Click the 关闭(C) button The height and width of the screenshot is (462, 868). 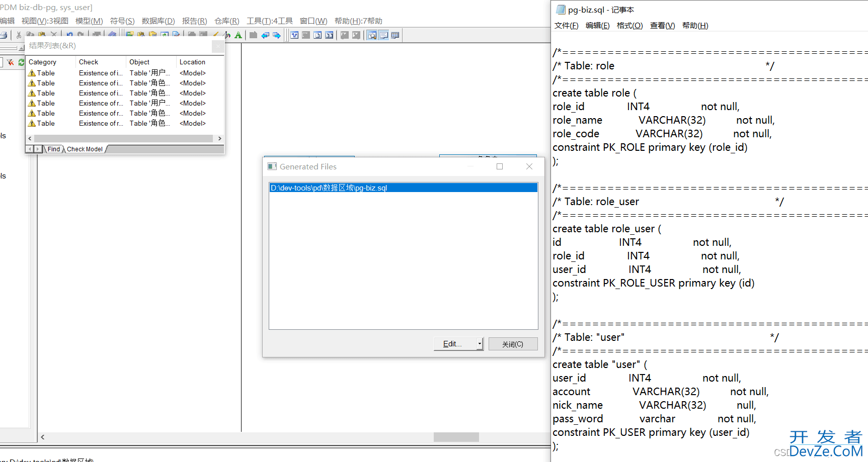(x=513, y=344)
